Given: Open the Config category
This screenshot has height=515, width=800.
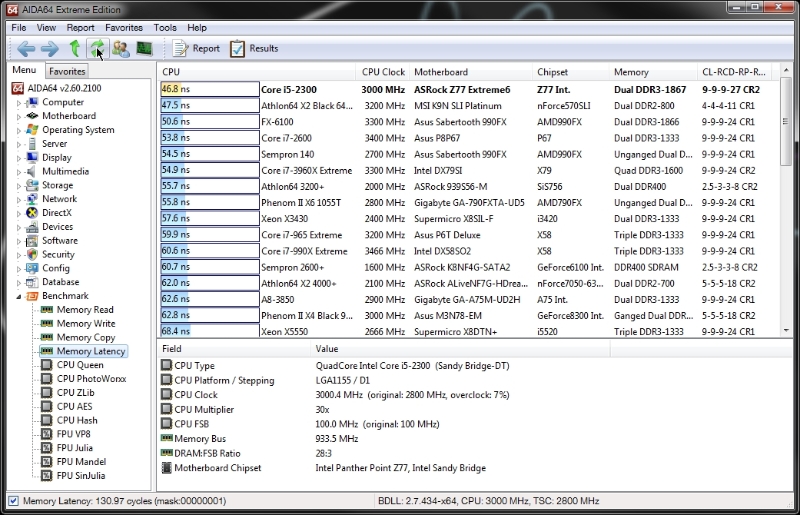Looking at the screenshot, I should 56,268.
